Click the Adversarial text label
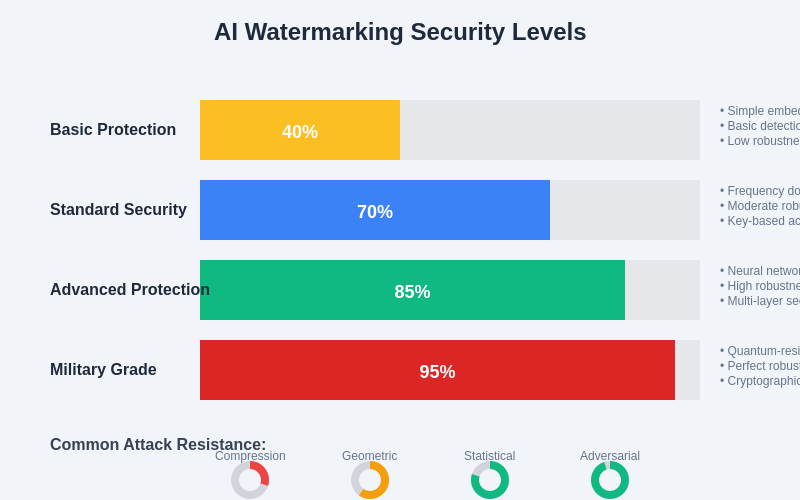This screenshot has width=800, height=500. click(610, 456)
